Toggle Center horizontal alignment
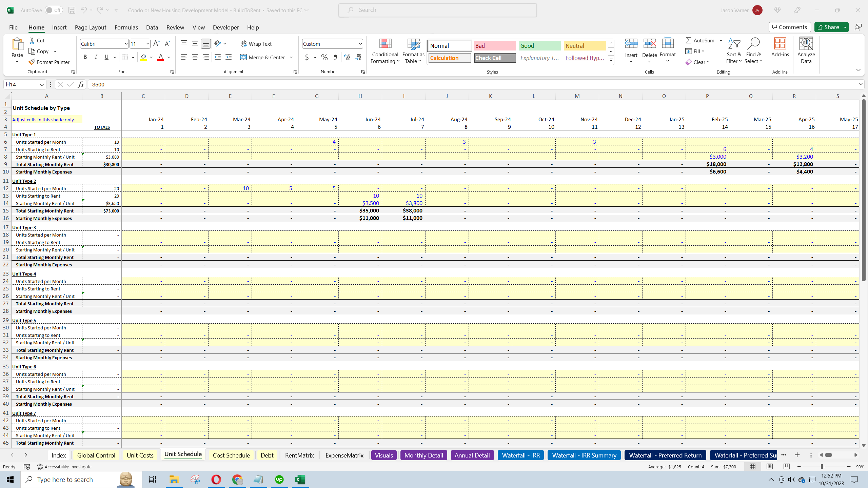Viewport: 868px width, 488px height. (x=195, y=57)
